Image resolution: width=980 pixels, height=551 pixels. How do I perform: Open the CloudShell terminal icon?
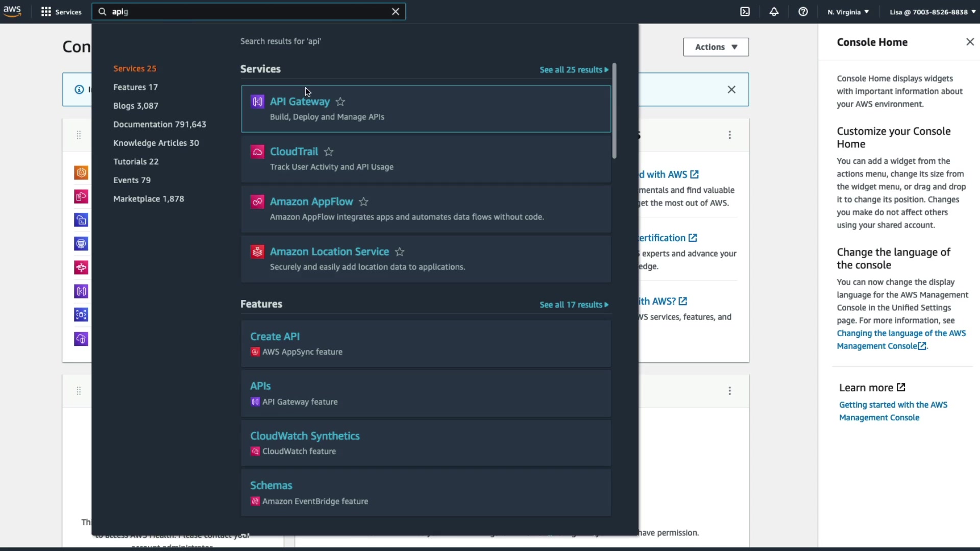745,12
